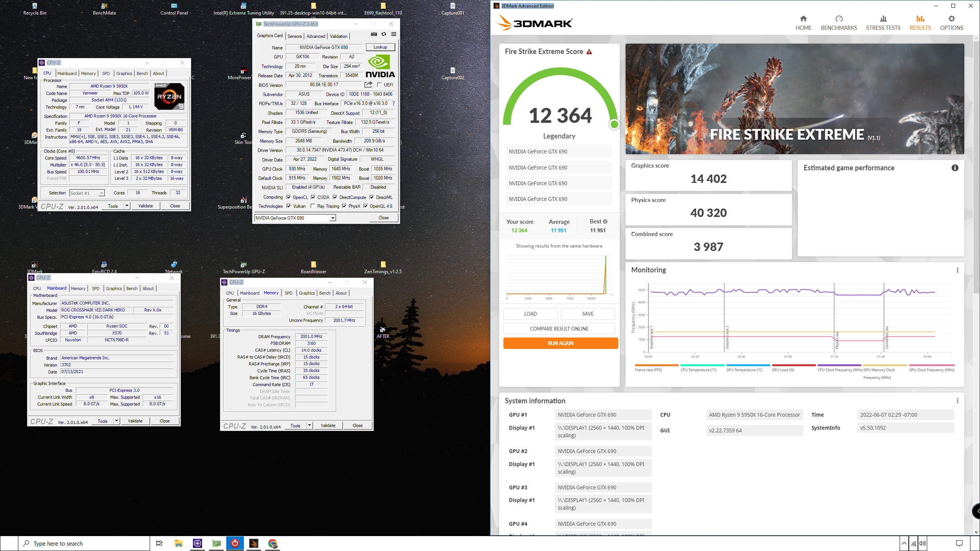980x551 pixels.
Task: Click SAVE result button in 3DMark
Action: click(x=588, y=314)
